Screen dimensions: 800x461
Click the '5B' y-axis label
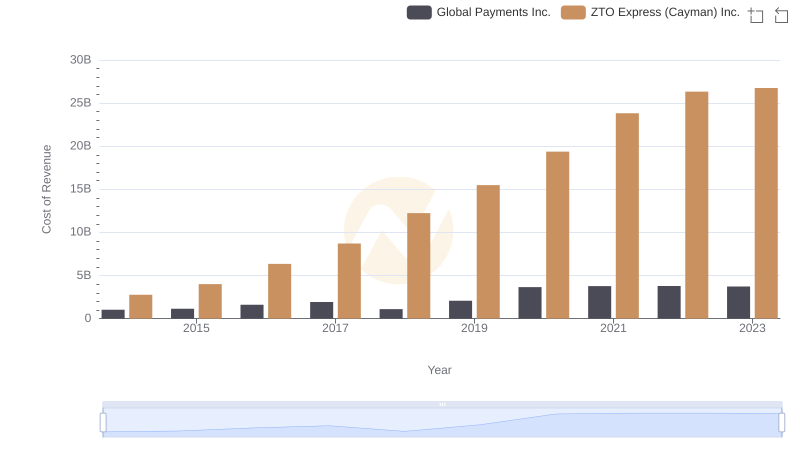tap(84, 275)
